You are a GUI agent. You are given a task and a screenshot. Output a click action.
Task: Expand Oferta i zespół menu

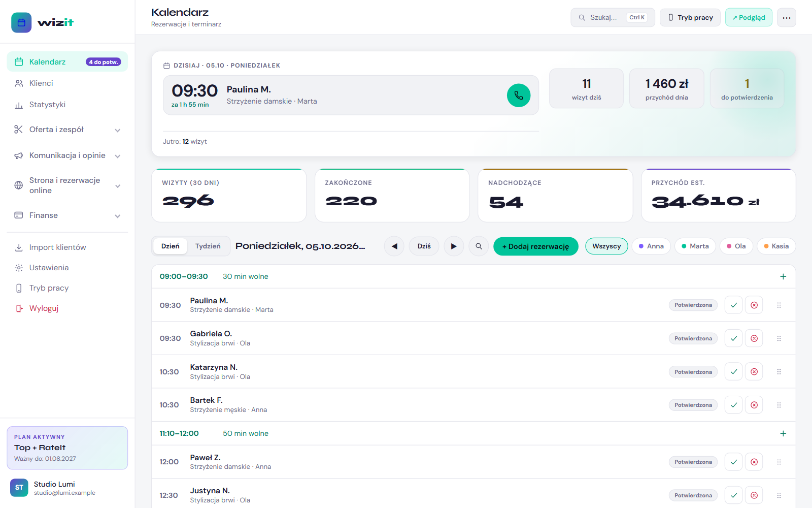pyautogui.click(x=67, y=130)
